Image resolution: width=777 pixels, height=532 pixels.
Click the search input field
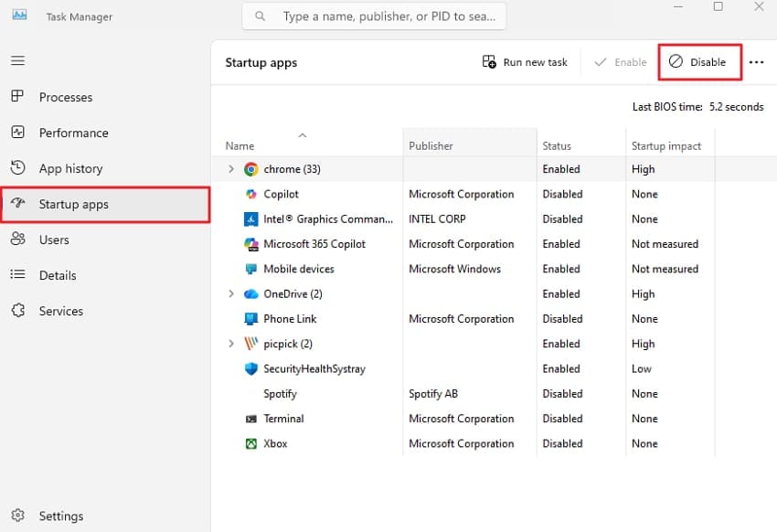(374, 16)
